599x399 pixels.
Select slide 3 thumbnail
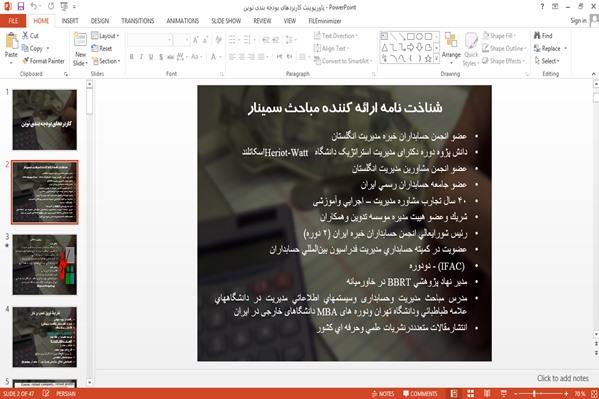pyautogui.click(x=45, y=264)
